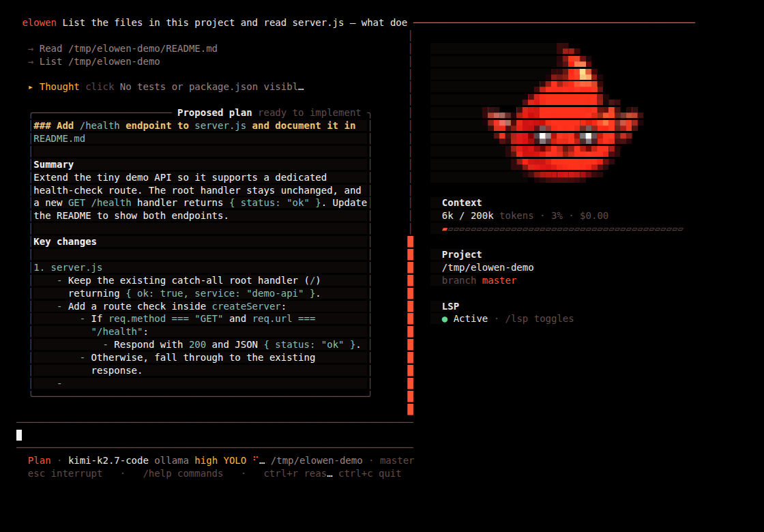The image size is (764, 532).
Task: Click '/lsp toggles' hint
Action: (540, 319)
